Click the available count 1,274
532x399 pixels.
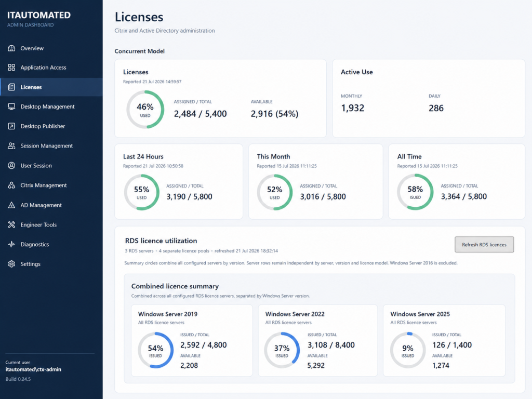[441, 365]
